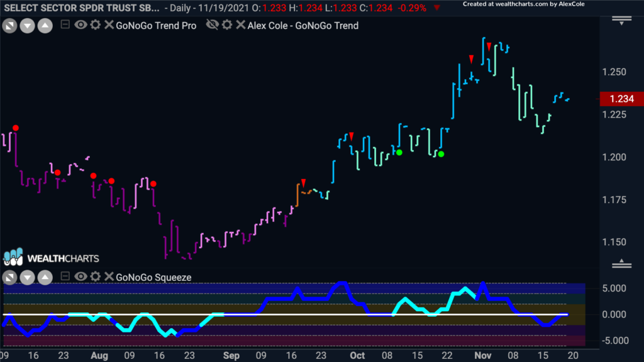
Task: Select the GoNoGo Trend Pro label
Action: 156,25
